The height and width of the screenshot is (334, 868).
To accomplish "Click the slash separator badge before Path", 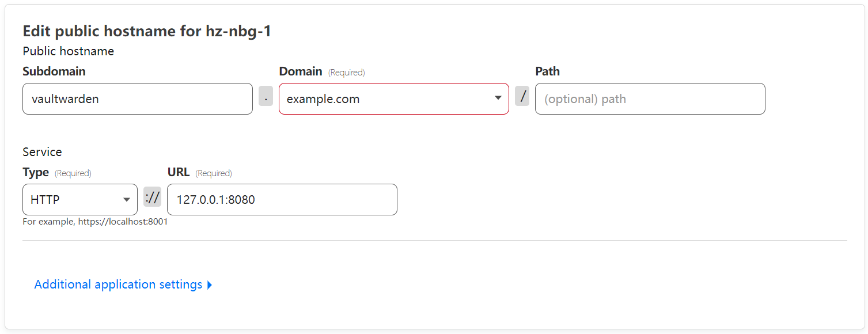I will coord(522,96).
